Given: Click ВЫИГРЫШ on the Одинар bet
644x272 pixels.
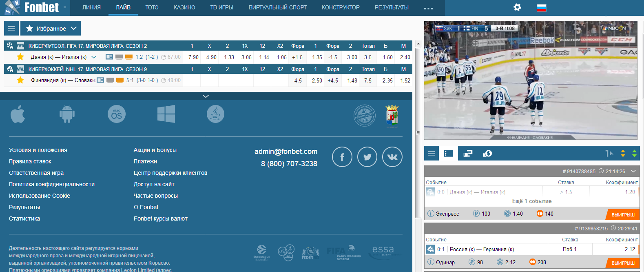Looking at the screenshot, I should [x=623, y=263].
